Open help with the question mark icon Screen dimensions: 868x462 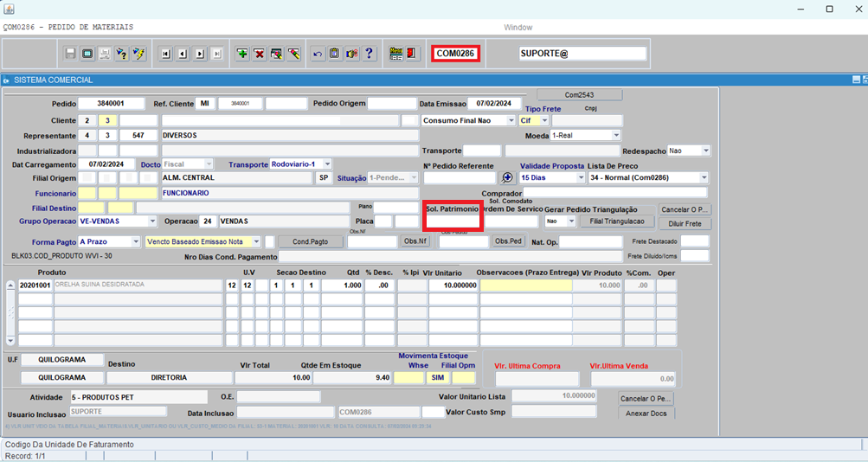[370, 54]
